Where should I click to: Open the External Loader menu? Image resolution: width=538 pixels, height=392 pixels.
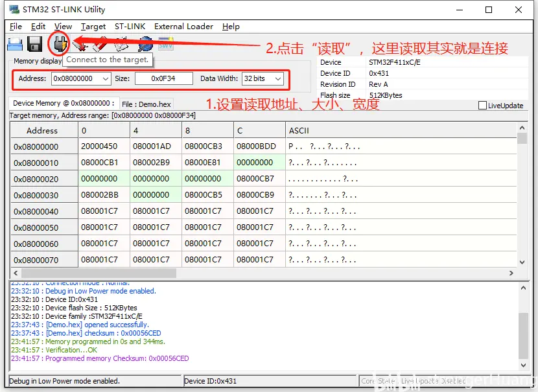tap(183, 27)
